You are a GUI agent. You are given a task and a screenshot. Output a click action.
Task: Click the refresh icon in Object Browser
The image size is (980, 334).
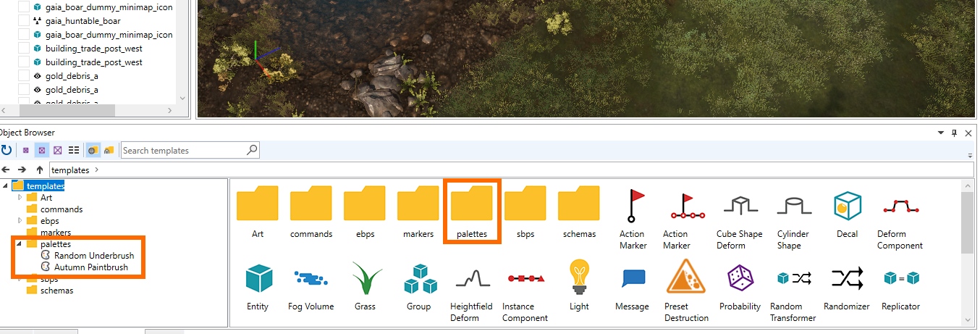click(7, 150)
